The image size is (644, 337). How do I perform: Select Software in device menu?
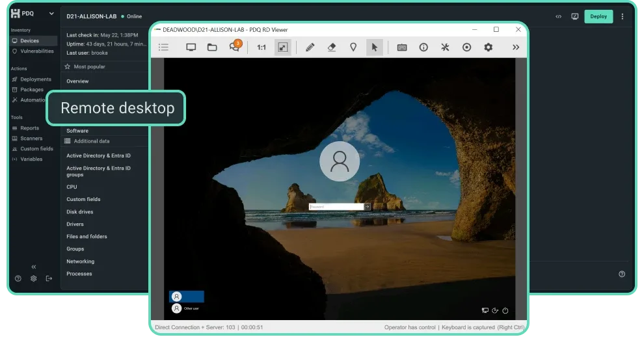(x=77, y=131)
